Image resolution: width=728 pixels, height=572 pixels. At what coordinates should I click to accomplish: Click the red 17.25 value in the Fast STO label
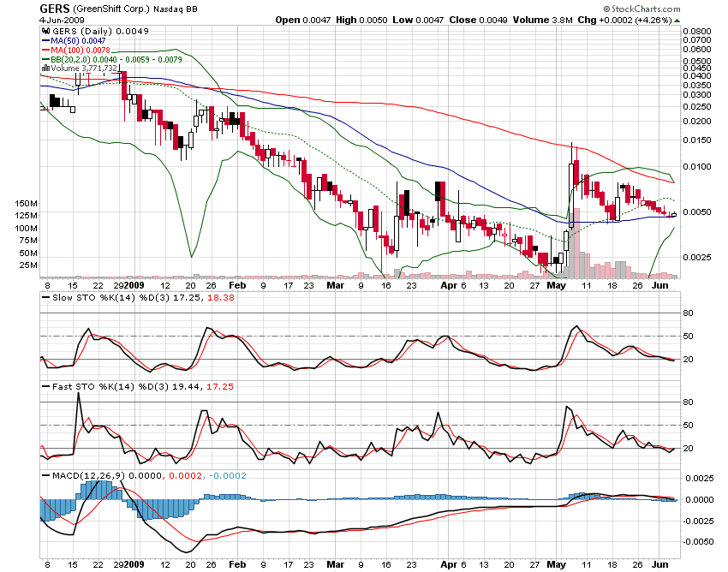(x=220, y=387)
